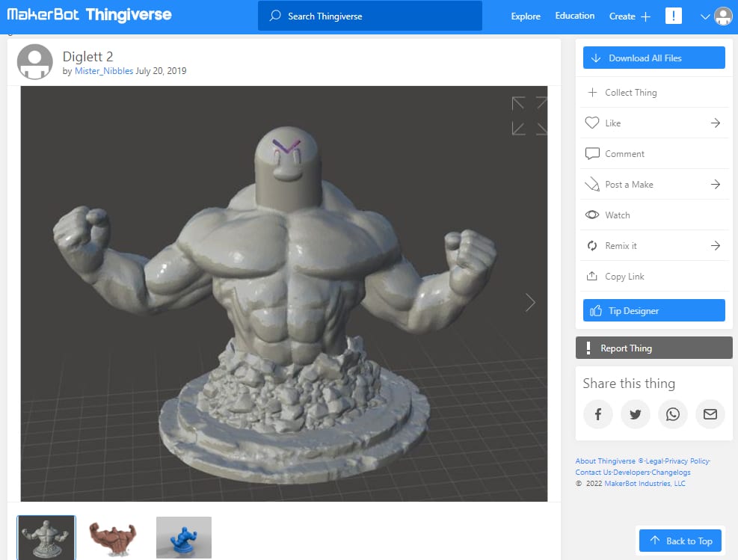Share via the WhatsApp icon
Screen dimensions: 738x560
pos(673,414)
